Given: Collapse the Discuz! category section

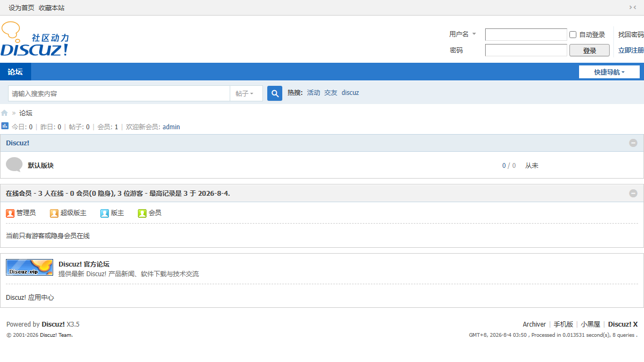Looking at the screenshot, I should (633, 143).
